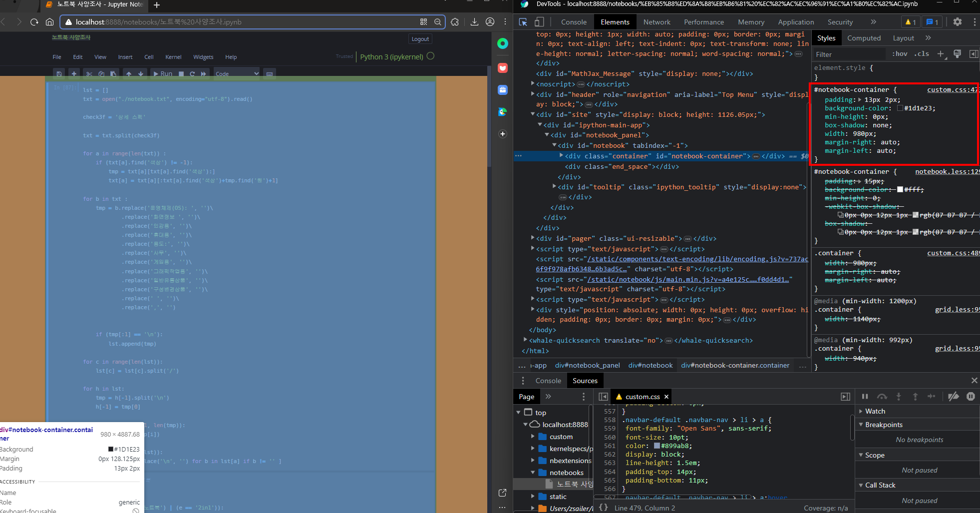Switch to the drawer Console tab

[548, 381]
